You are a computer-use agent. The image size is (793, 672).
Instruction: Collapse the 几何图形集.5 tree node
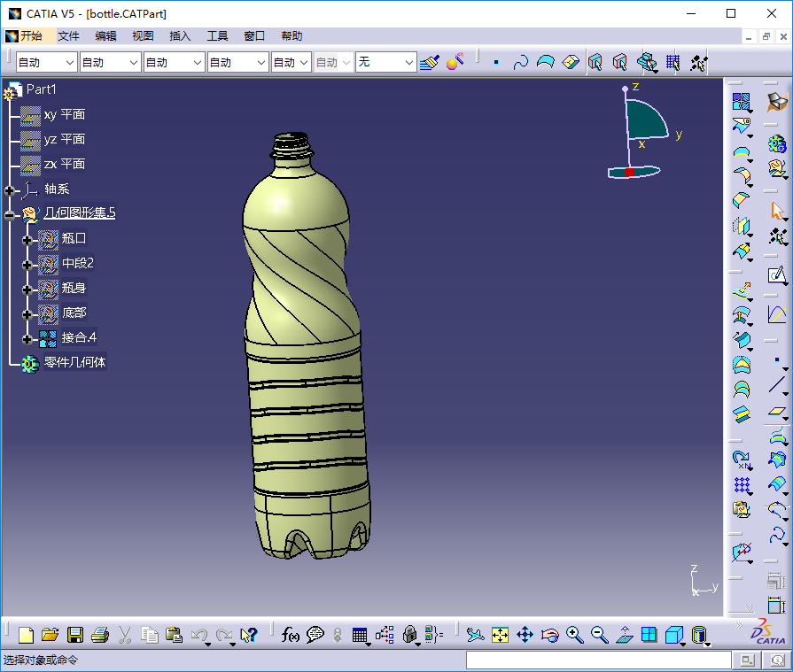[10, 214]
